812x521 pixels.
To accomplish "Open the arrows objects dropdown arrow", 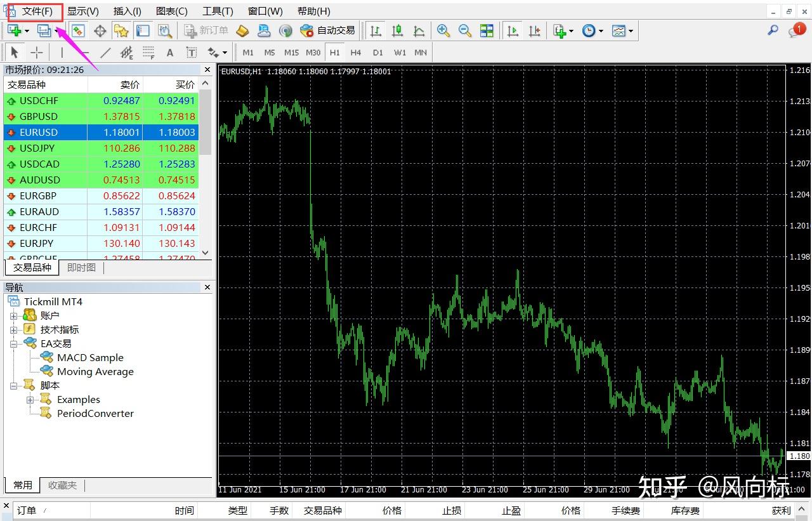I will point(225,53).
